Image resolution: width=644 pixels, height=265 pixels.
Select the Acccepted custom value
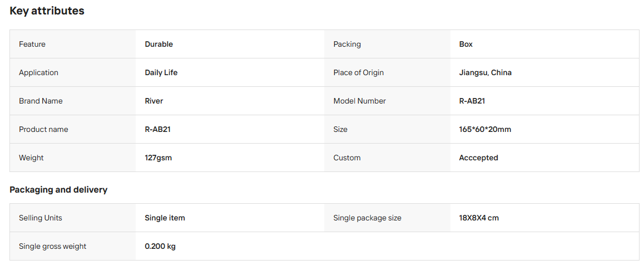478,158
